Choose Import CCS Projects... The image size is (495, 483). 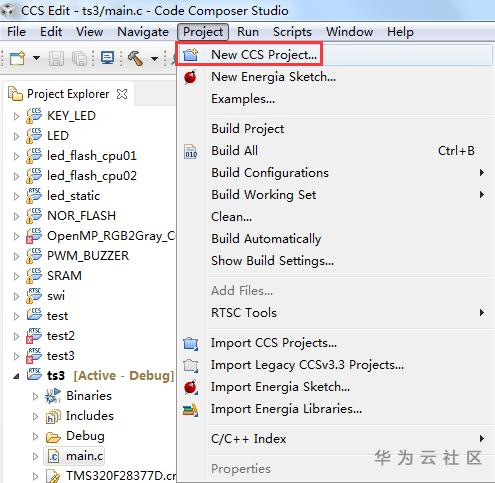[x=335, y=343]
